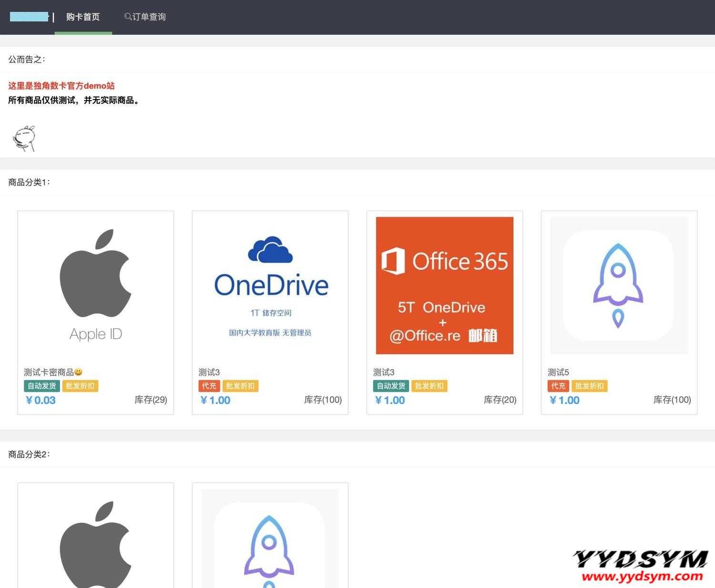Select the rocket icon product in category 1
This screenshot has height=588, width=715.
[619, 285]
